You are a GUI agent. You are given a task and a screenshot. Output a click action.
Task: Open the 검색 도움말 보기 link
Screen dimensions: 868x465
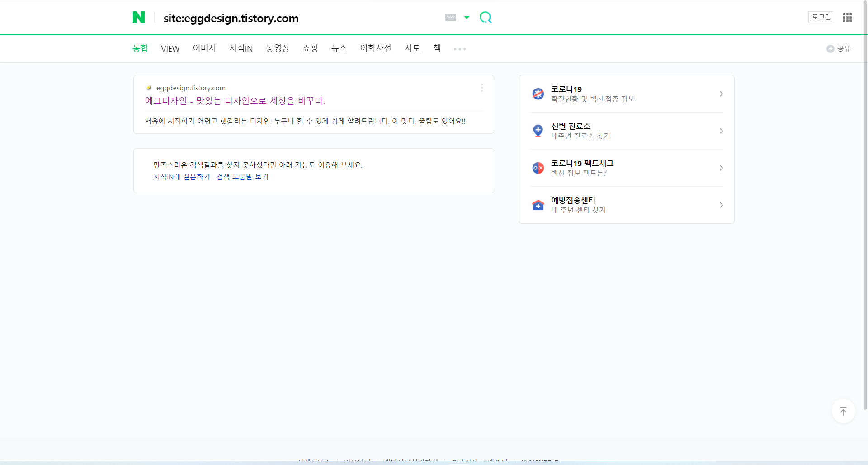(242, 177)
